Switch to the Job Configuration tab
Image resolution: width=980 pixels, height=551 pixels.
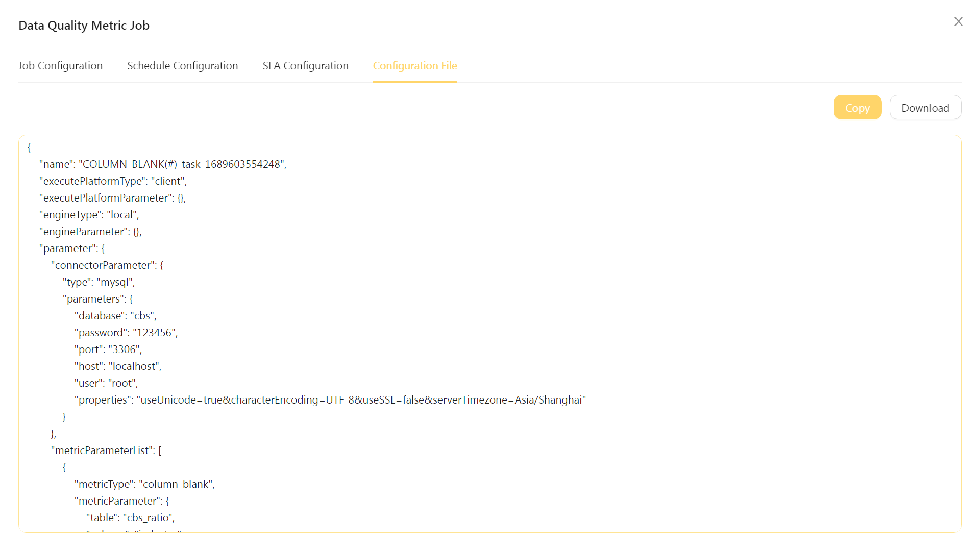click(60, 66)
